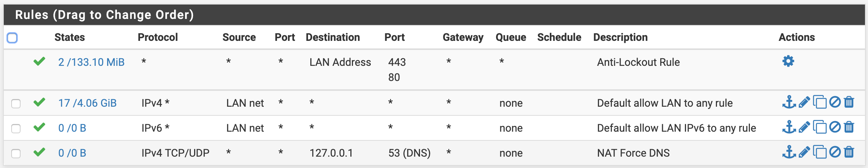This screenshot has width=868, height=168.
Task: Copy the Default allow LAN to any rule
Action: [820, 102]
